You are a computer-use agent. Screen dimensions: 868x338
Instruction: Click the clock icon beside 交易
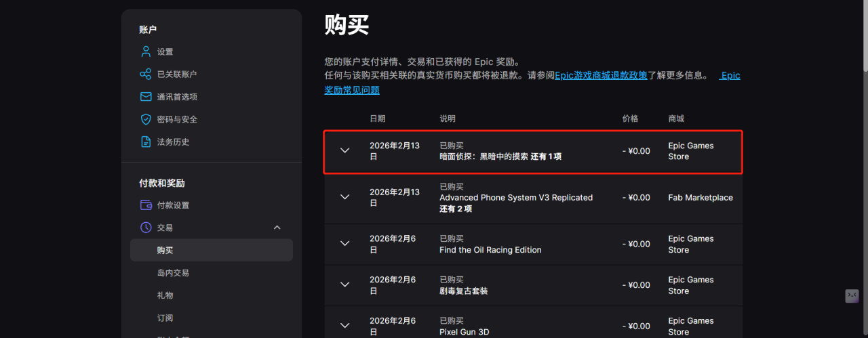click(x=145, y=228)
